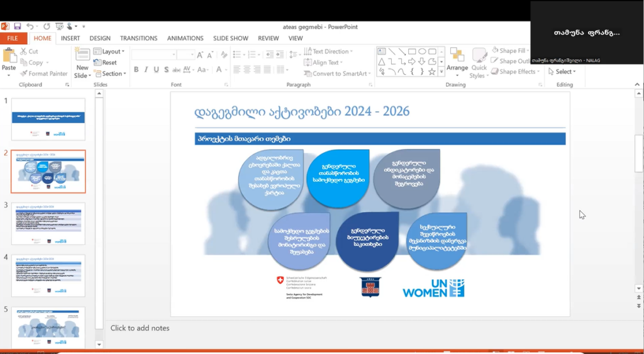The image size is (644, 354).
Task: Open the FILE backstage menu
Action: point(13,38)
